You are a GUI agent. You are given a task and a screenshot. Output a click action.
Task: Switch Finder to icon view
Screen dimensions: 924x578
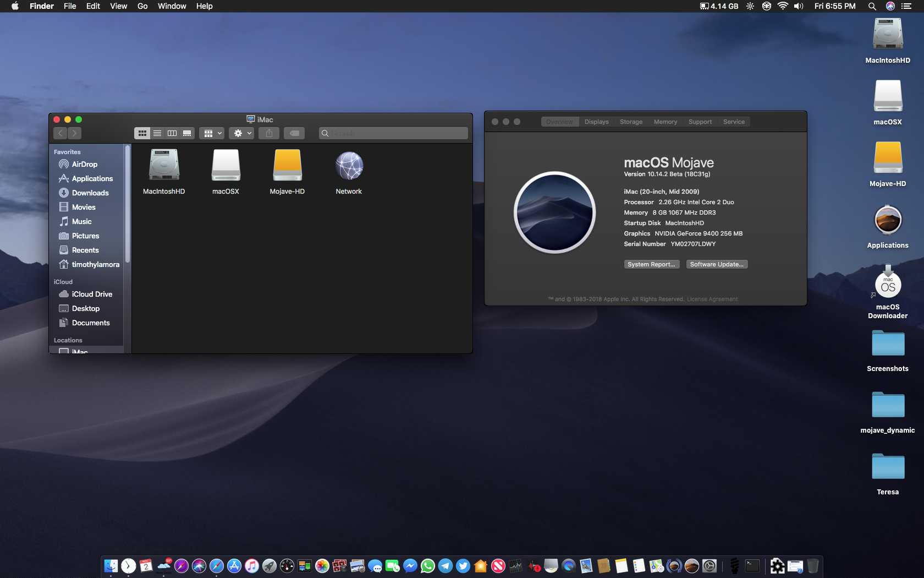click(x=142, y=133)
